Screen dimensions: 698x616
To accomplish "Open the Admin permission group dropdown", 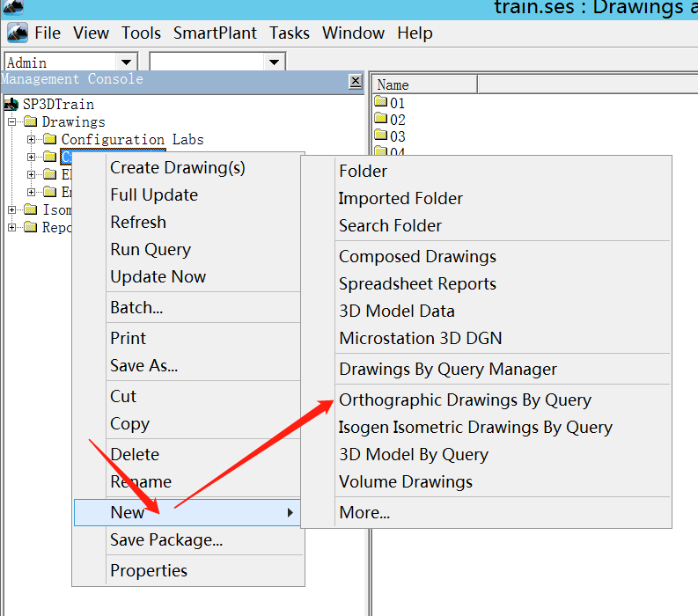I will tap(127, 62).
